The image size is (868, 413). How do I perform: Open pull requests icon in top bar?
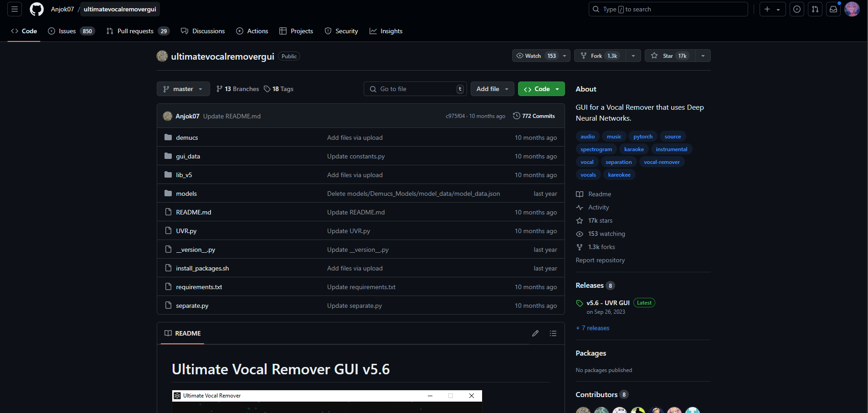[x=815, y=9]
